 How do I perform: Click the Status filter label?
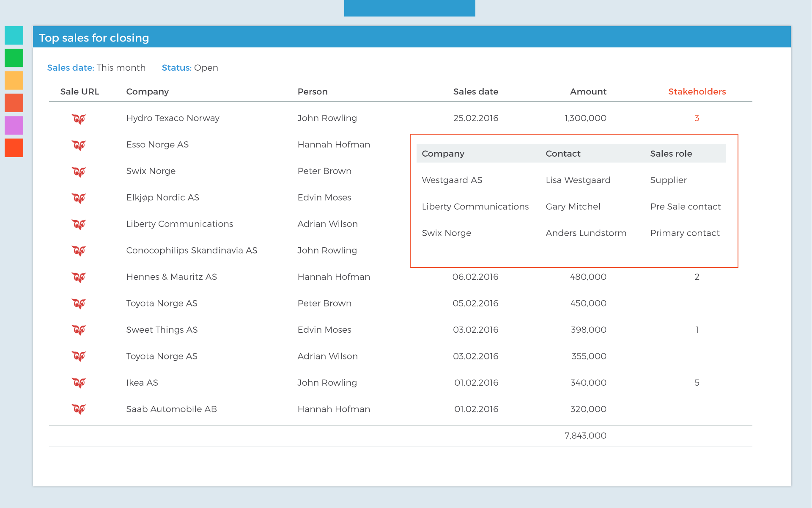176,68
